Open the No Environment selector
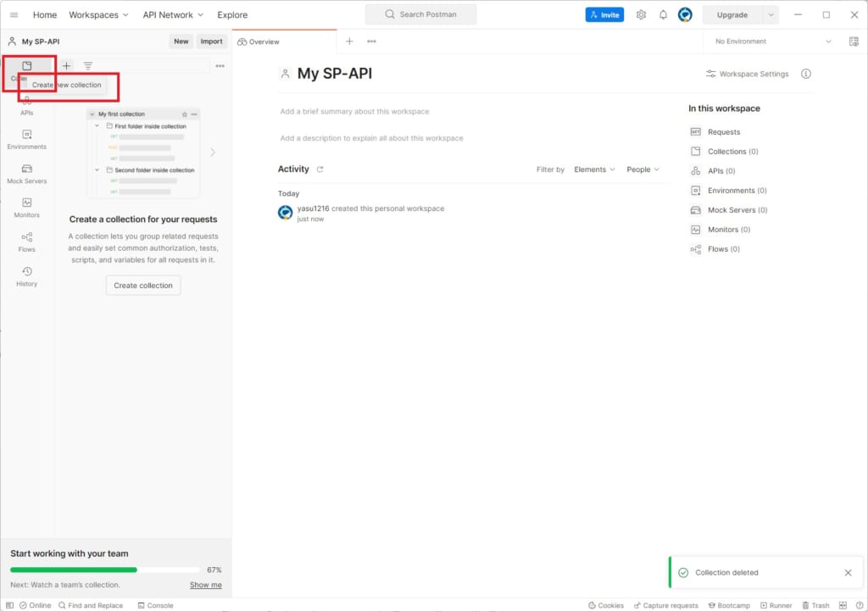 773,42
